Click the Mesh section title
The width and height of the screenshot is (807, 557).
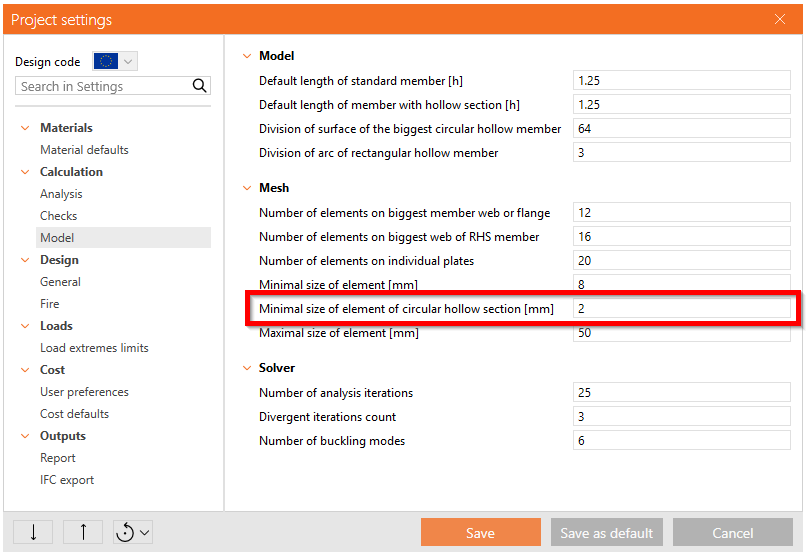click(274, 188)
